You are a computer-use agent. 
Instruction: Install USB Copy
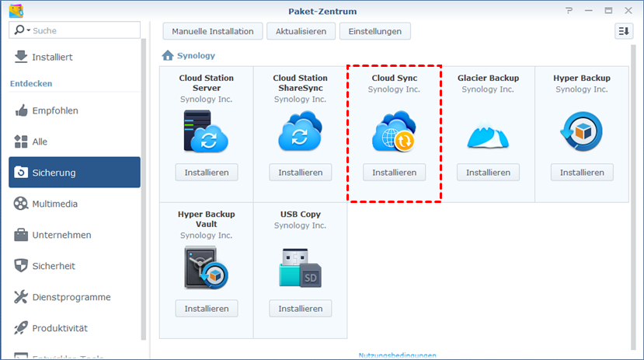click(300, 308)
